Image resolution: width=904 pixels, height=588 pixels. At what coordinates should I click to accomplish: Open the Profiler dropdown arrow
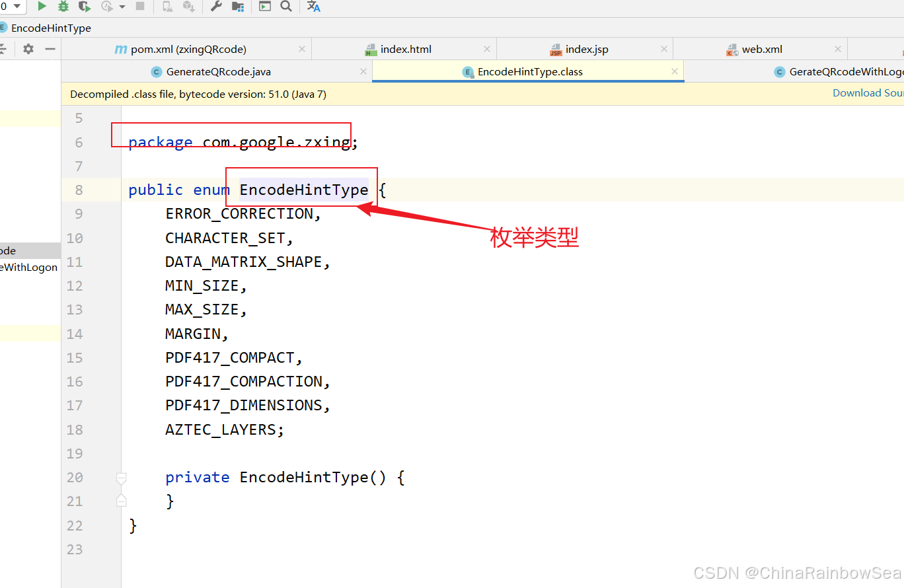pos(122,7)
